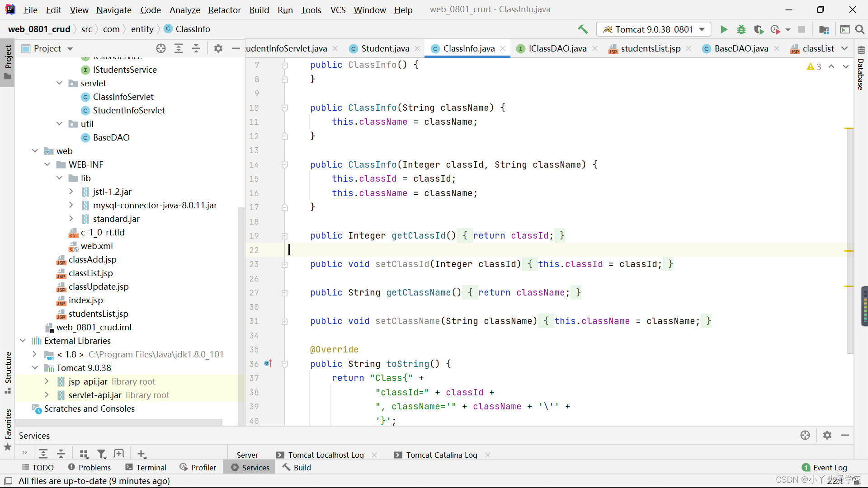Click the Select Opened File target icon
The height and width of the screenshot is (488, 868).
pyautogui.click(x=161, y=48)
